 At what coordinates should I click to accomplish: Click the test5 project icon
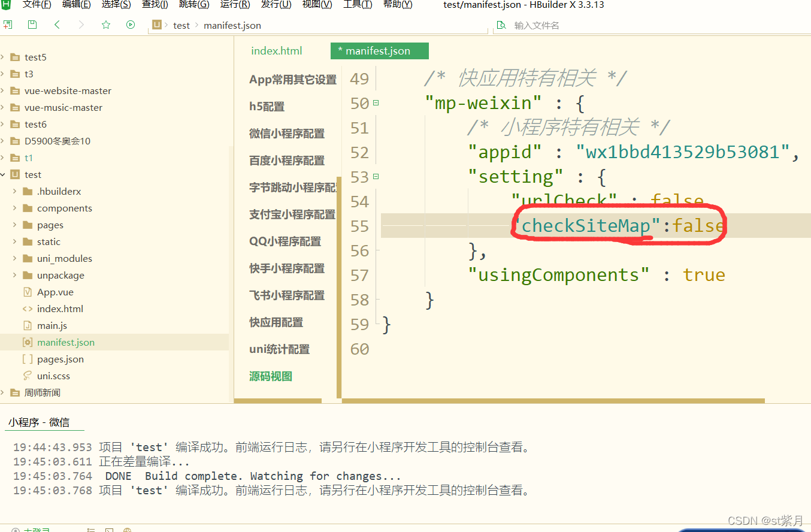[x=15, y=57]
